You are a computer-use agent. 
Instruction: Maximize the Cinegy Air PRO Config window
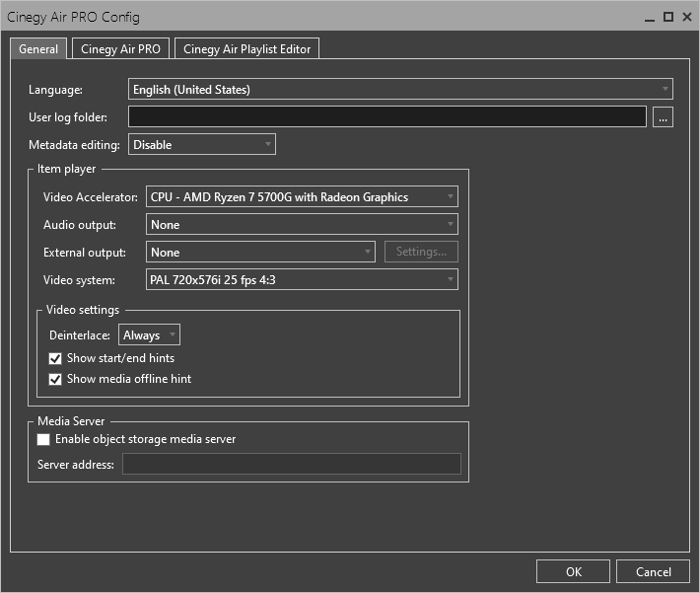pyautogui.click(x=668, y=18)
